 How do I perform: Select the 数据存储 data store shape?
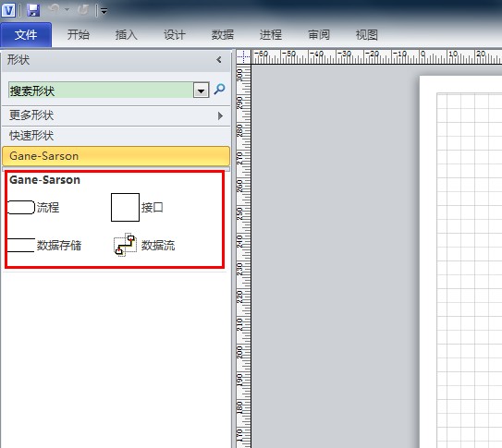[x=44, y=246]
